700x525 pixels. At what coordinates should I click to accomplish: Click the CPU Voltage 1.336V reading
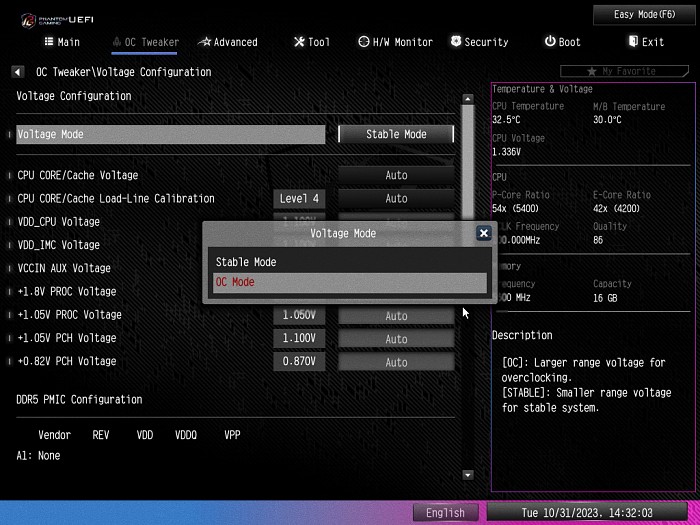(x=506, y=152)
